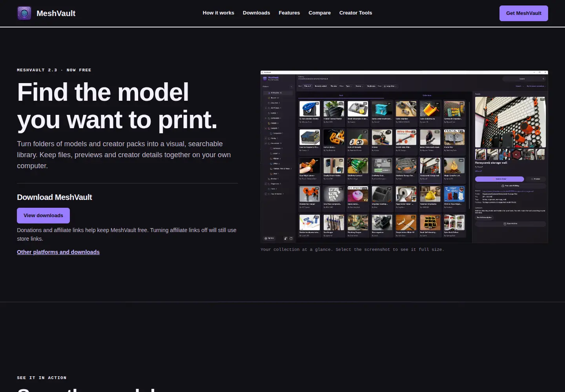Click the "MESHVAULT 2.3 · NOW FREE" label

coord(54,70)
